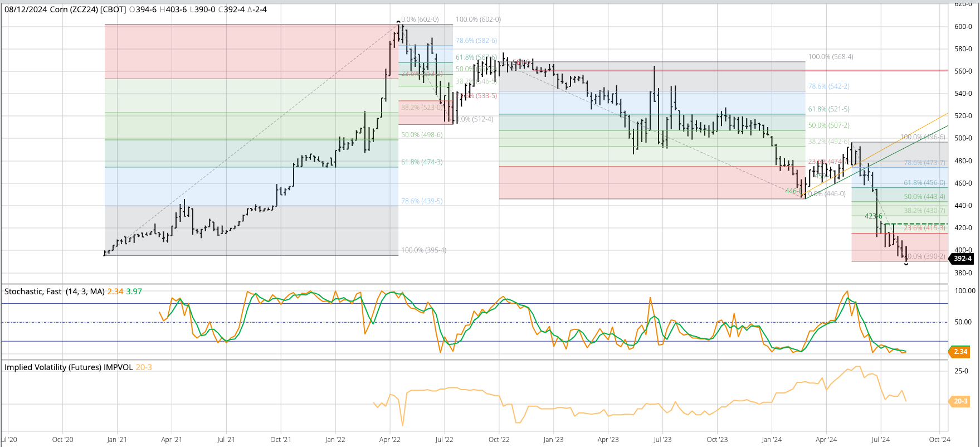Select the green 423-6 dashed line label
Screen dimensions: 980x447
(873, 216)
